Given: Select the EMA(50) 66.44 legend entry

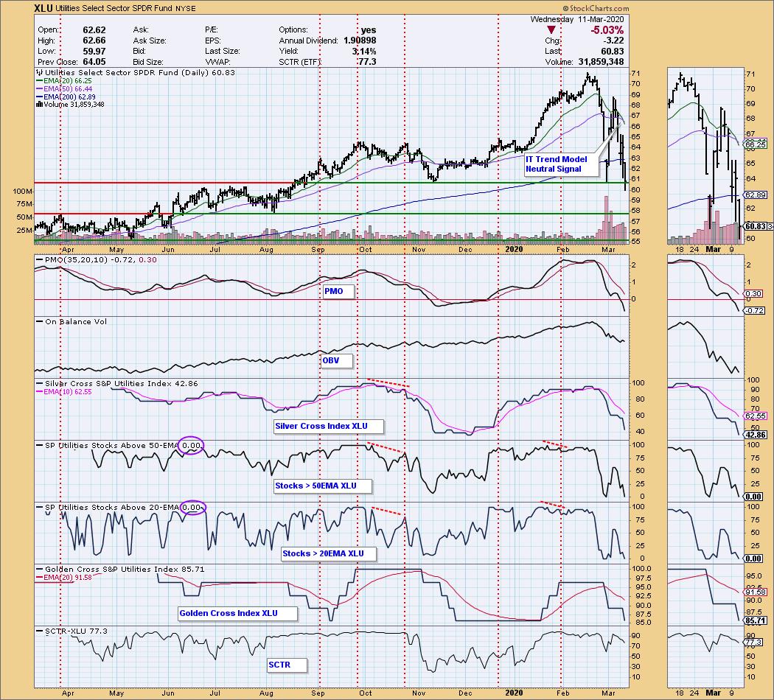Looking at the screenshot, I should click(x=64, y=89).
